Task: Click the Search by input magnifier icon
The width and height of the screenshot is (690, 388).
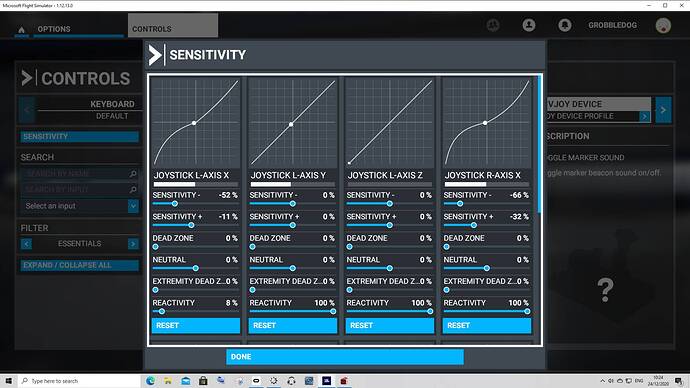Action: [x=133, y=189]
